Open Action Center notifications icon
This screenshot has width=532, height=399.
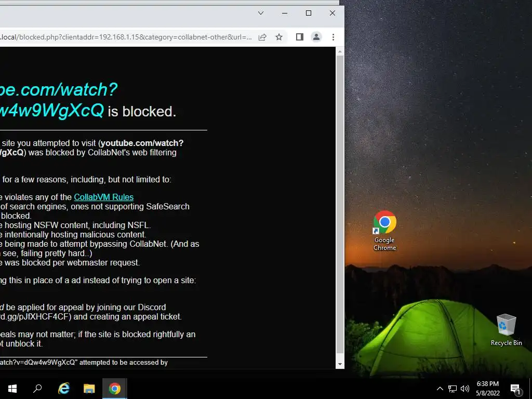(x=515, y=389)
